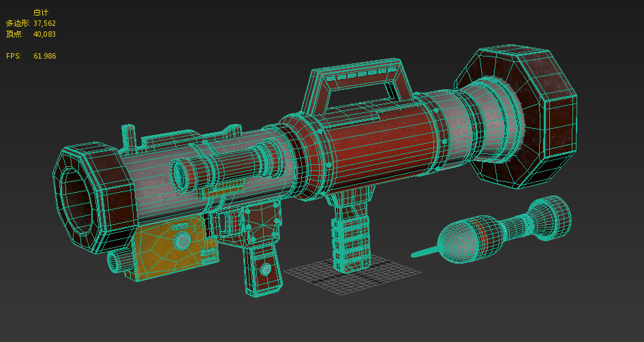Click the FPS: label

click(x=14, y=56)
